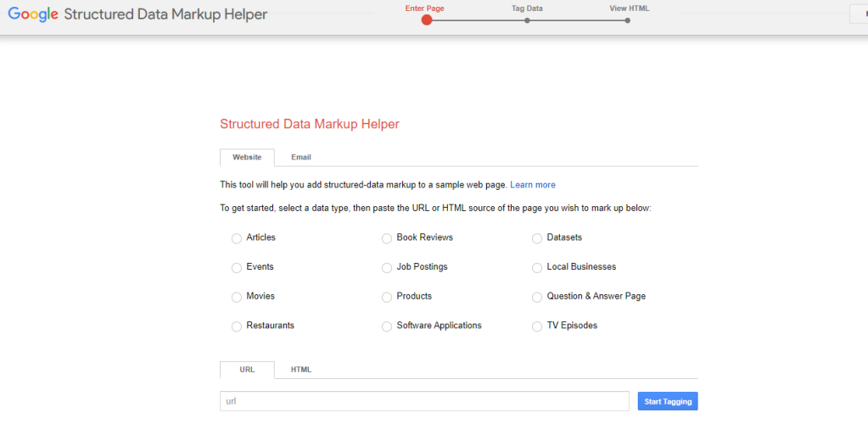The height and width of the screenshot is (424, 868).
Task: Switch to the Email tab
Action: pyautogui.click(x=301, y=157)
